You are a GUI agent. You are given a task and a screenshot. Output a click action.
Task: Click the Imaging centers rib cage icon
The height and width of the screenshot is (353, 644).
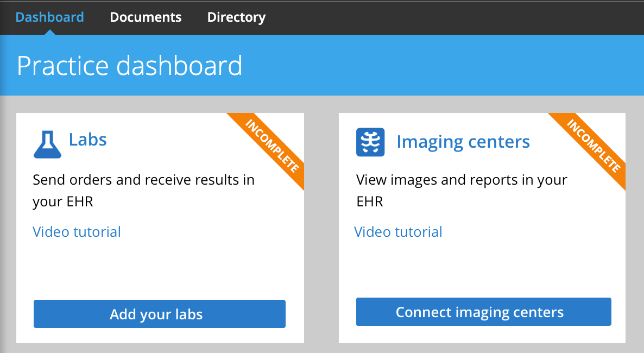click(370, 142)
